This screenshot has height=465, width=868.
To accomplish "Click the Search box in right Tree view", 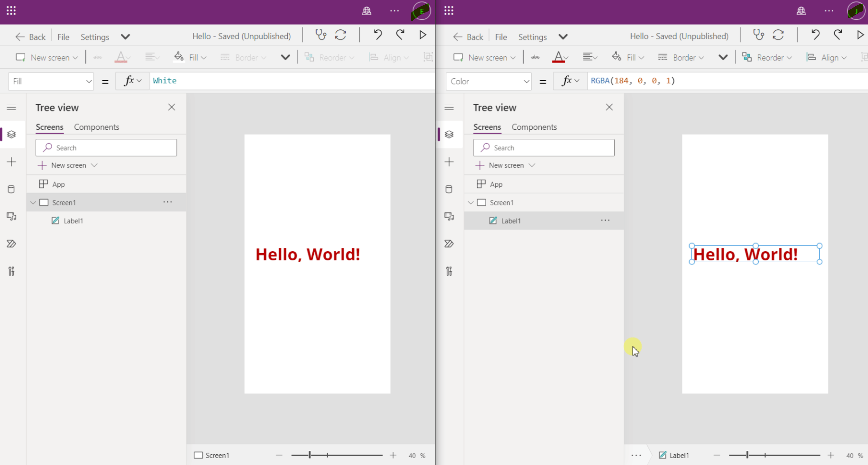I will [544, 148].
